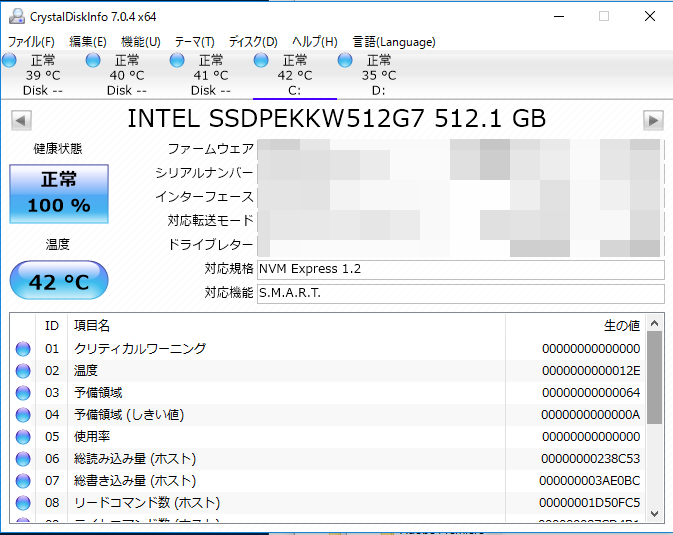
Task: Click the blue status orb for D: drive
Action: pos(345,61)
